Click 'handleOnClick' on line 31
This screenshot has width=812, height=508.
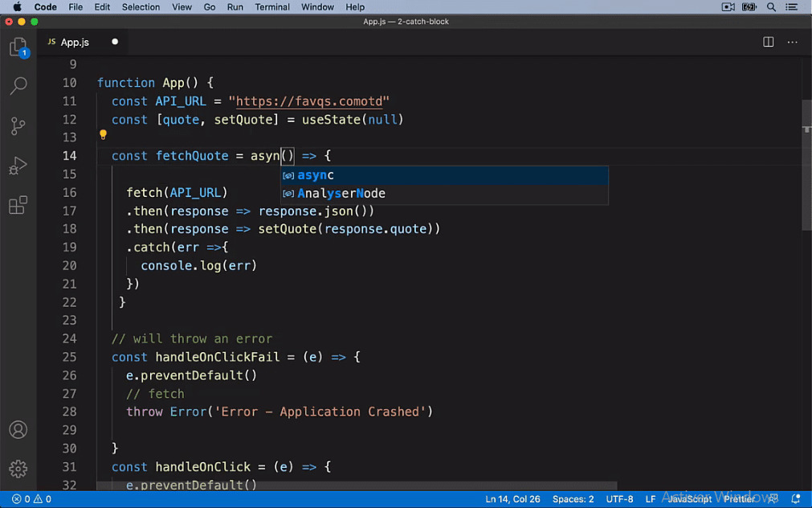(203, 466)
